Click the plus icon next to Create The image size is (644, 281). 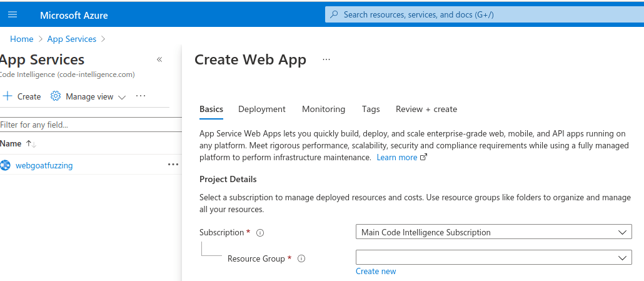[8, 96]
